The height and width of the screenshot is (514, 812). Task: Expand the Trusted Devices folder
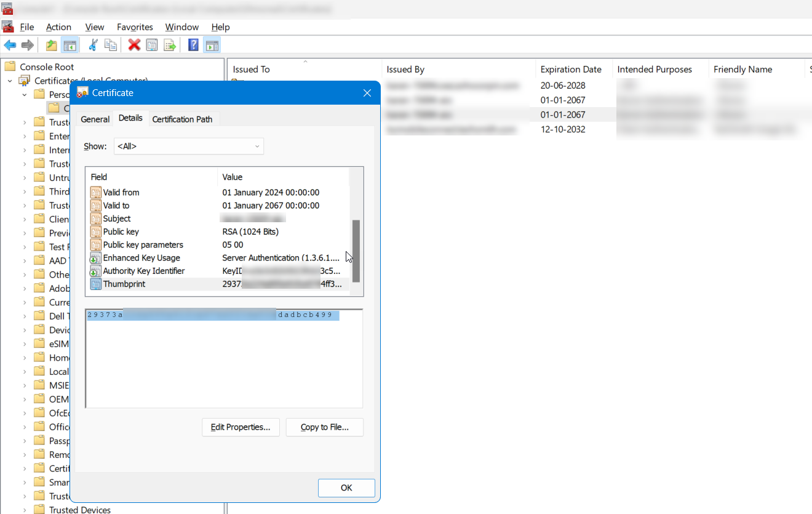tap(25, 510)
